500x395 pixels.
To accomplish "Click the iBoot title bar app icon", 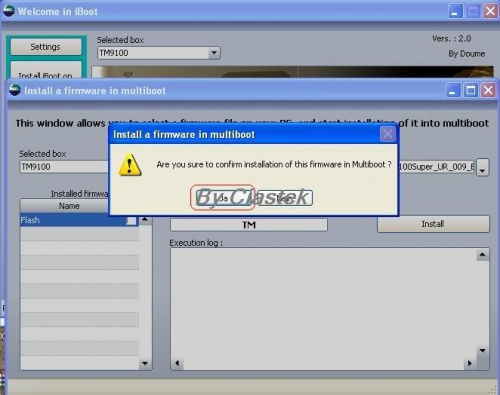I will coord(8,11).
